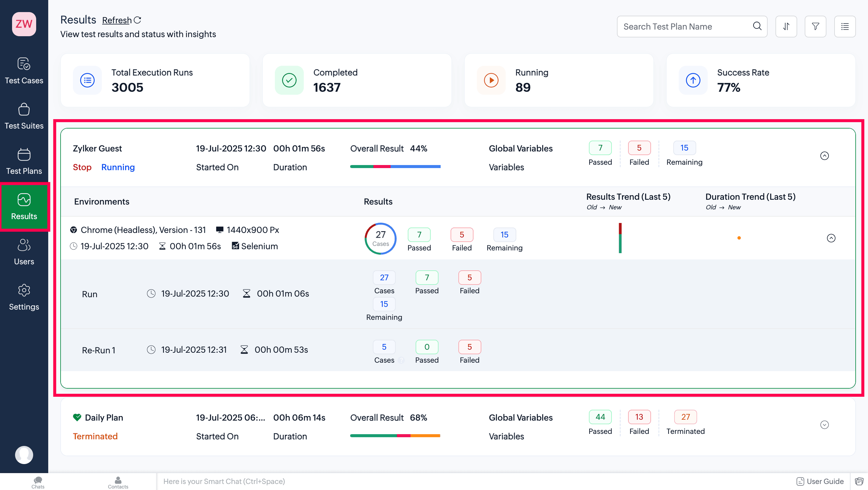The height and width of the screenshot is (490, 868).
Task: Open the Test Cases sidebar section
Action: click(x=24, y=71)
